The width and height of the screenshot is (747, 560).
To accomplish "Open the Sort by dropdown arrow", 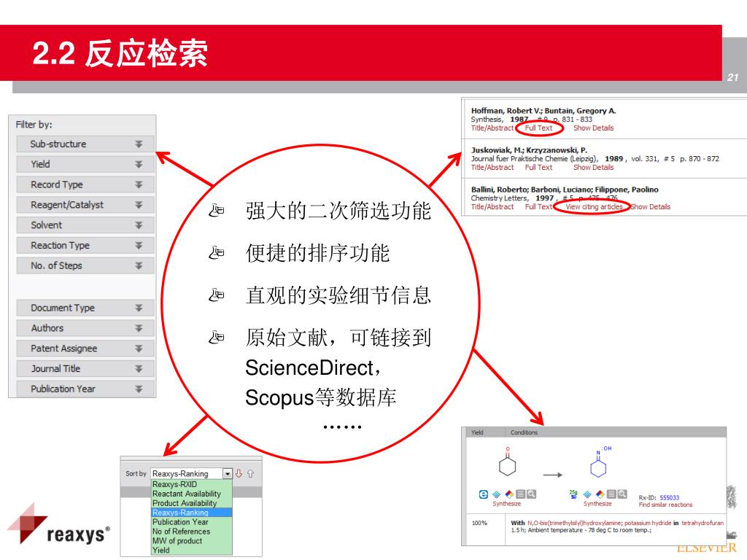I will tap(228, 474).
